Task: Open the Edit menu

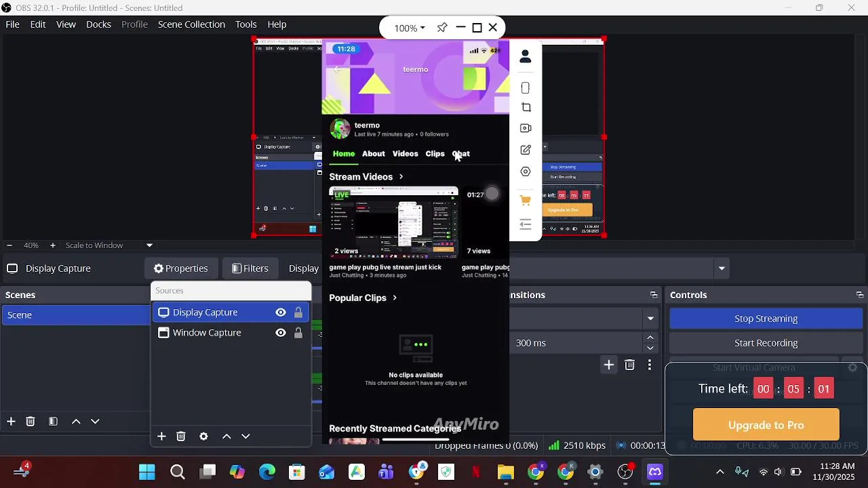Action: [38, 24]
